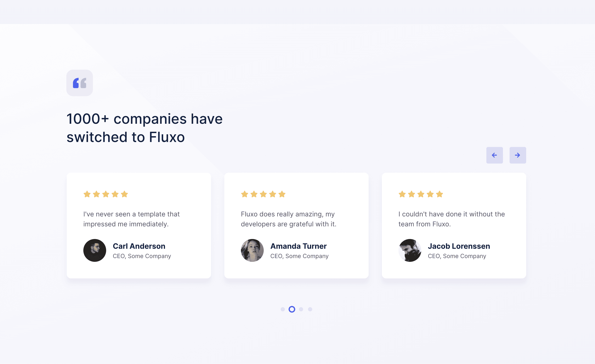Click the right arrow navigation icon
This screenshot has height=364, width=595.
pyautogui.click(x=518, y=155)
